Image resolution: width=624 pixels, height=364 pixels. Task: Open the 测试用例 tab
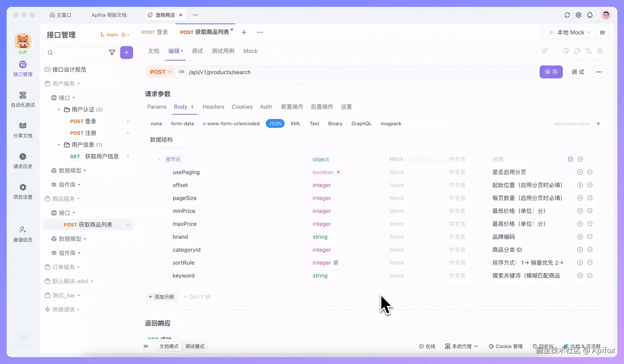coord(223,51)
